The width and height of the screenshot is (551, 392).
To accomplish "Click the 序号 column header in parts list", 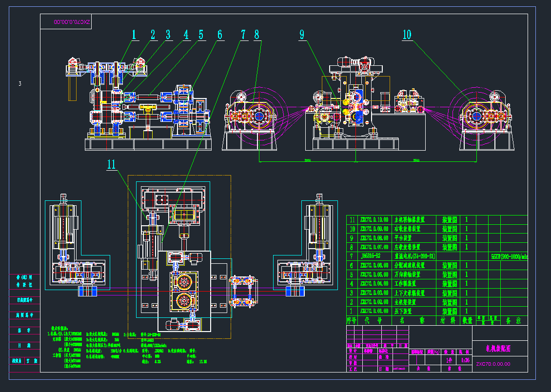I will 351,321.
